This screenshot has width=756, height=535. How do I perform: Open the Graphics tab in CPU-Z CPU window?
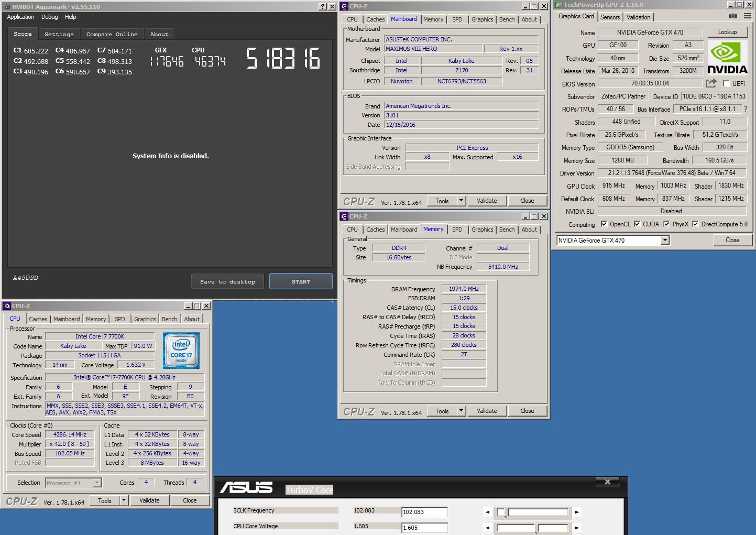tap(145, 319)
